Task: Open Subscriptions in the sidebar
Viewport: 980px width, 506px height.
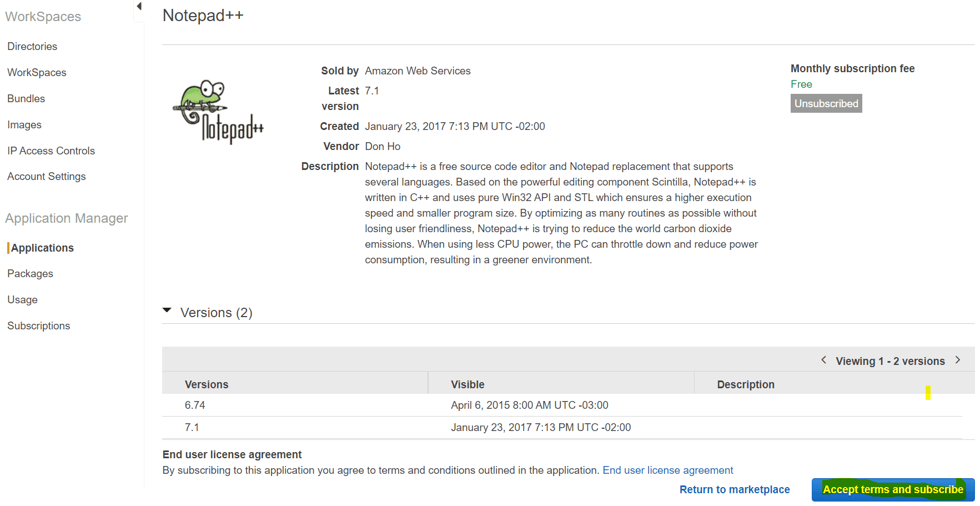Action: [x=39, y=326]
